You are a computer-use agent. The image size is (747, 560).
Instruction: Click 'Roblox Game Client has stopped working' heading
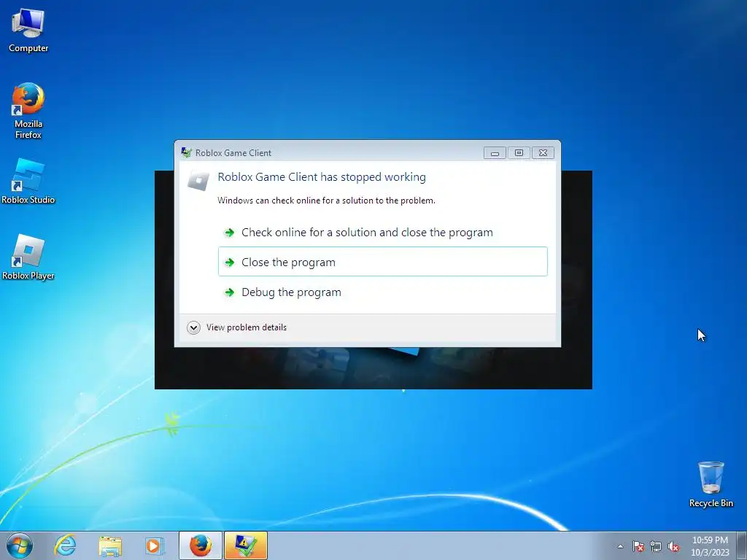tap(322, 177)
